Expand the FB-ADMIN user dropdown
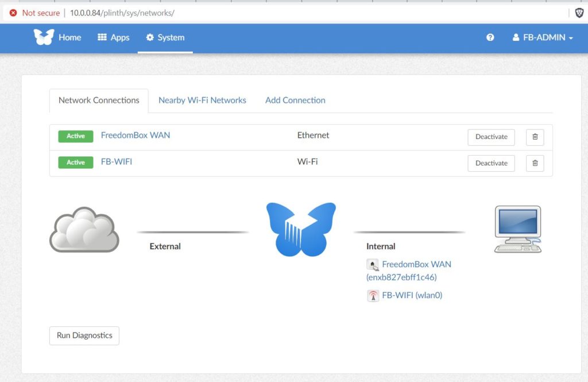 coord(543,37)
